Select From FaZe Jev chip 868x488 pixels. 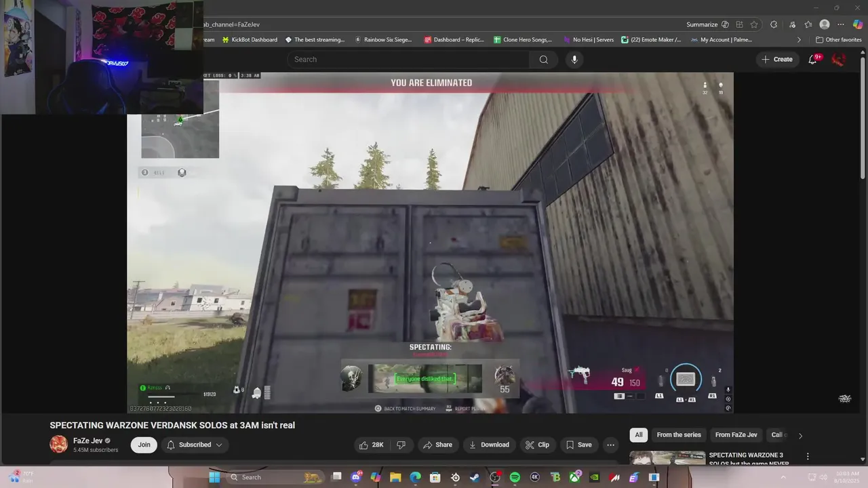point(736,435)
